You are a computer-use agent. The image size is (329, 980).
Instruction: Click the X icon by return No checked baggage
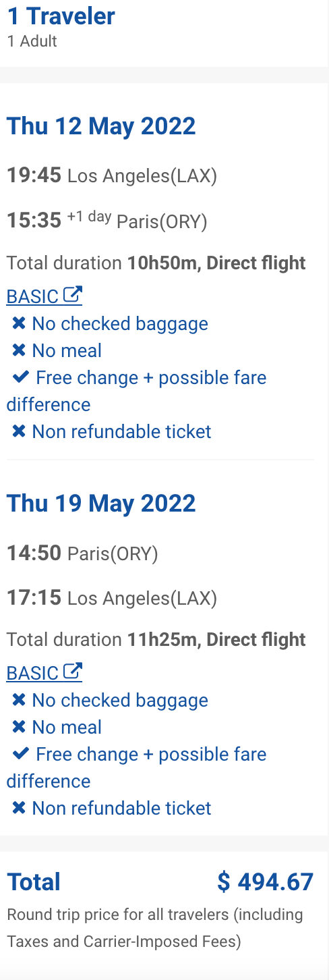point(19,701)
